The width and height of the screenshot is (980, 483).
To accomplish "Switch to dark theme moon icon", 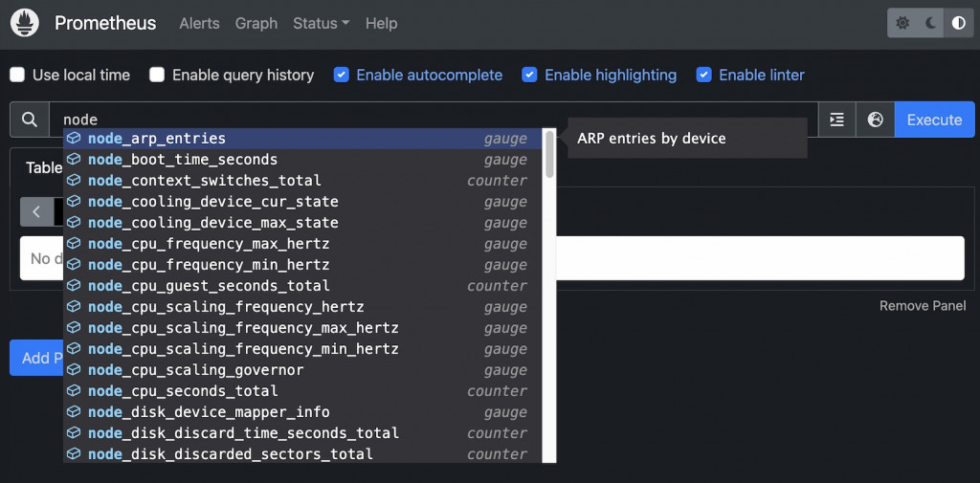I will (x=930, y=23).
